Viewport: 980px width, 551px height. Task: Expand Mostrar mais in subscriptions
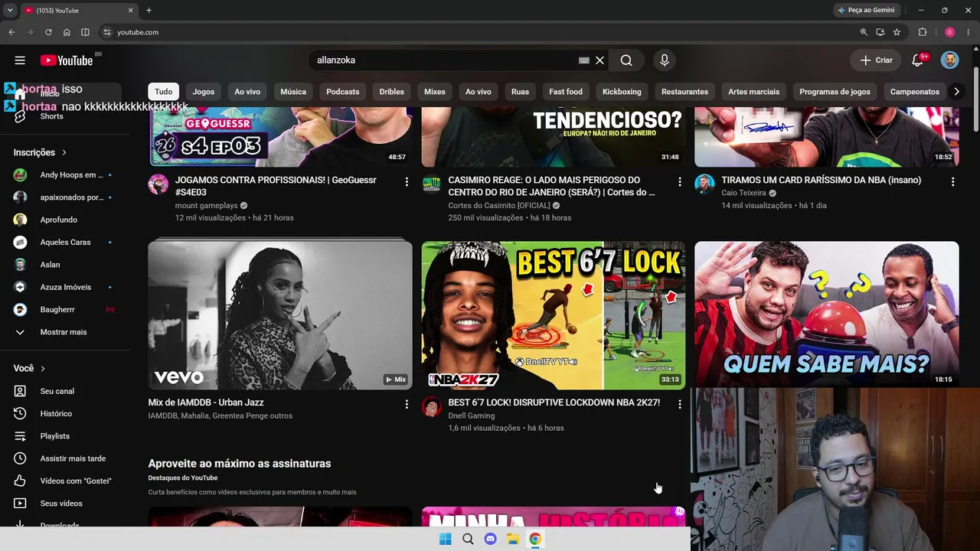click(x=64, y=332)
